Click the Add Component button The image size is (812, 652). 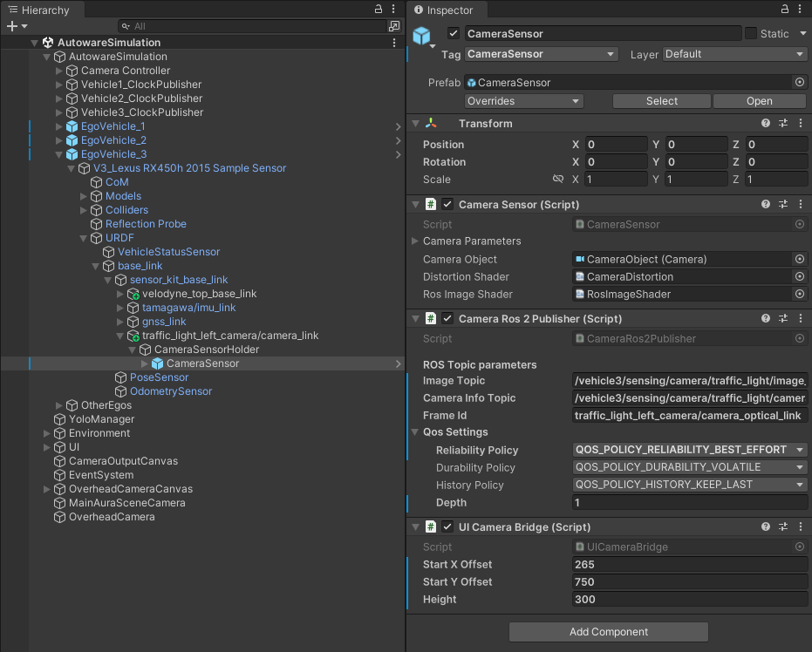pos(608,632)
